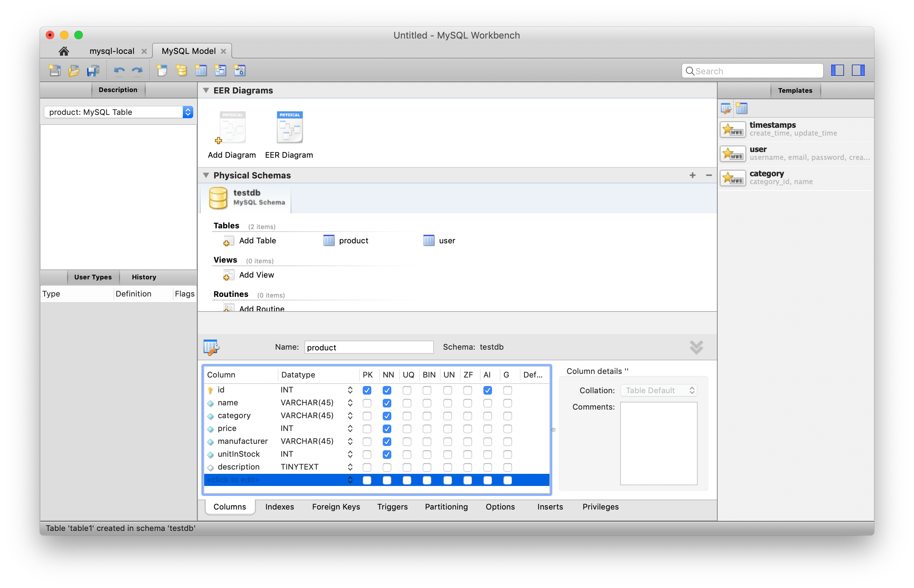Viewport: 914px width, 588px height.
Task: Open the description type dropdown above left panel
Action: 119,112
